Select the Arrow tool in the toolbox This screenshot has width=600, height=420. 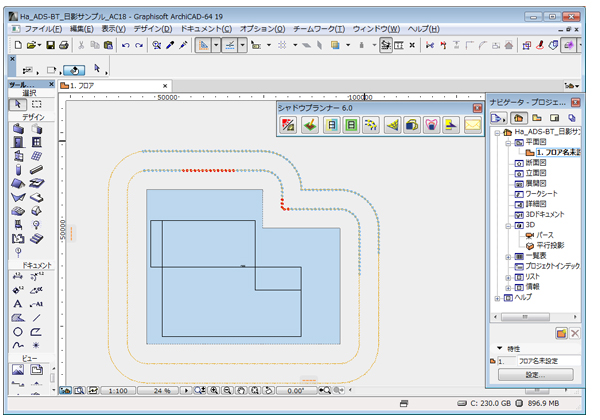(18, 104)
